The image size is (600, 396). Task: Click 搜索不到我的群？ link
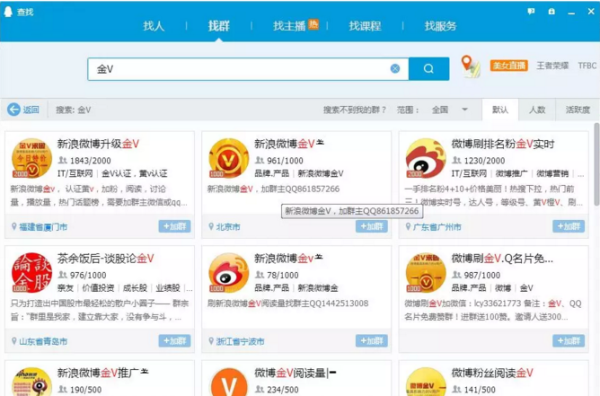coord(354,110)
